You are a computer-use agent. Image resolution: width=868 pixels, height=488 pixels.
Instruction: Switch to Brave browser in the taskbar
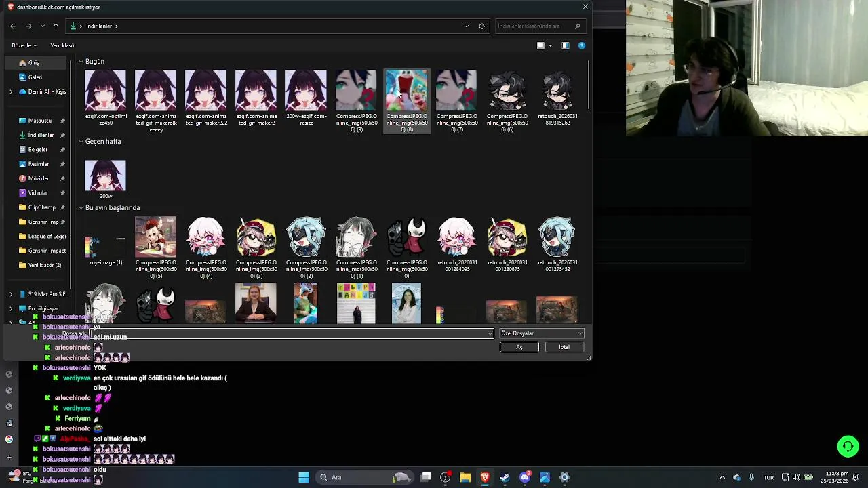(x=485, y=477)
